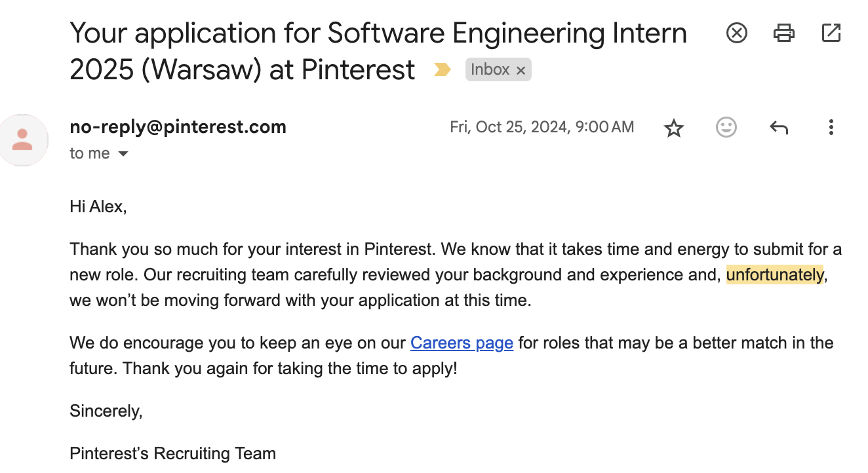Click the "Hi Alex," greeting line
The height and width of the screenshot is (473, 868).
click(98, 207)
